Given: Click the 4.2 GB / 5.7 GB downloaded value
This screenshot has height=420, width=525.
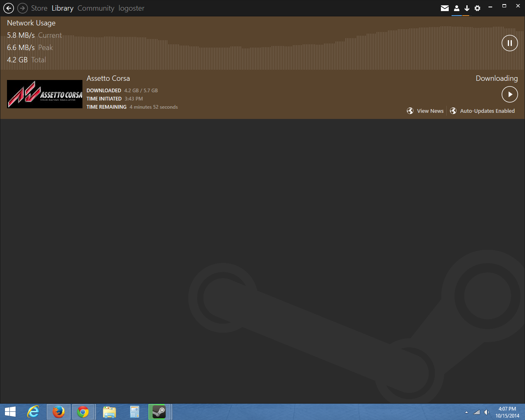Looking at the screenshot, I should [141, 91].
